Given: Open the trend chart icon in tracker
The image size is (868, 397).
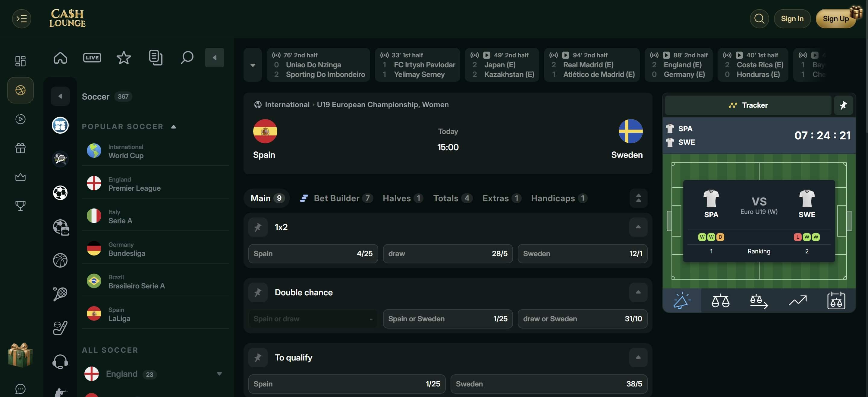Looking at the screenshot, I should (x=797, y=300).
